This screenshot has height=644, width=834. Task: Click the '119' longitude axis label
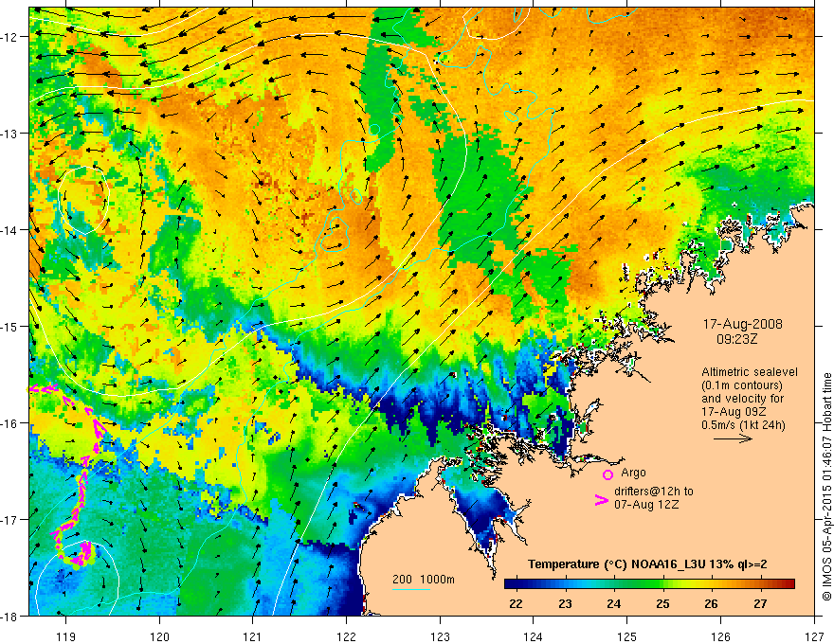click(66, 636)
